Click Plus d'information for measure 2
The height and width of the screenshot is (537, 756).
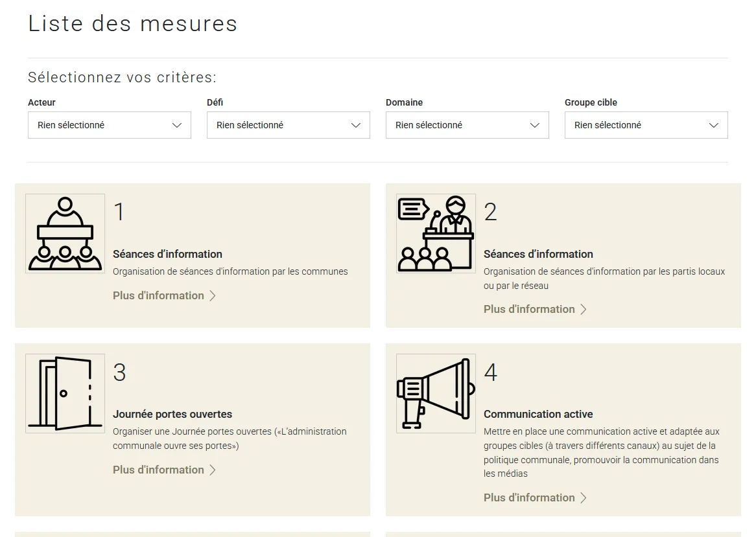[x=529, y=309]
